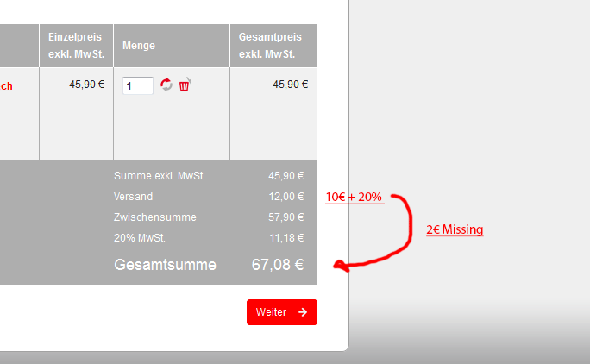590x364 pixels.
Task: Click the hand-drawn red arrow head
Action: click(341, 267)
